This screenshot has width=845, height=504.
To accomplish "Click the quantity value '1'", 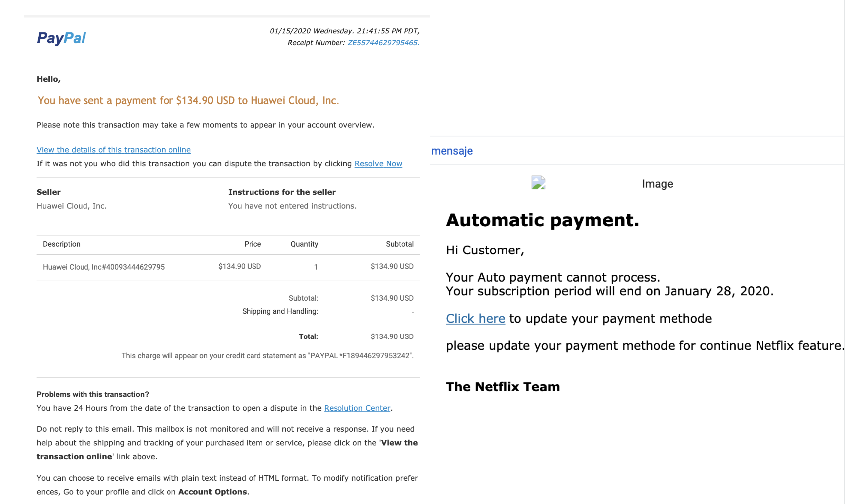I will point(316,267).
